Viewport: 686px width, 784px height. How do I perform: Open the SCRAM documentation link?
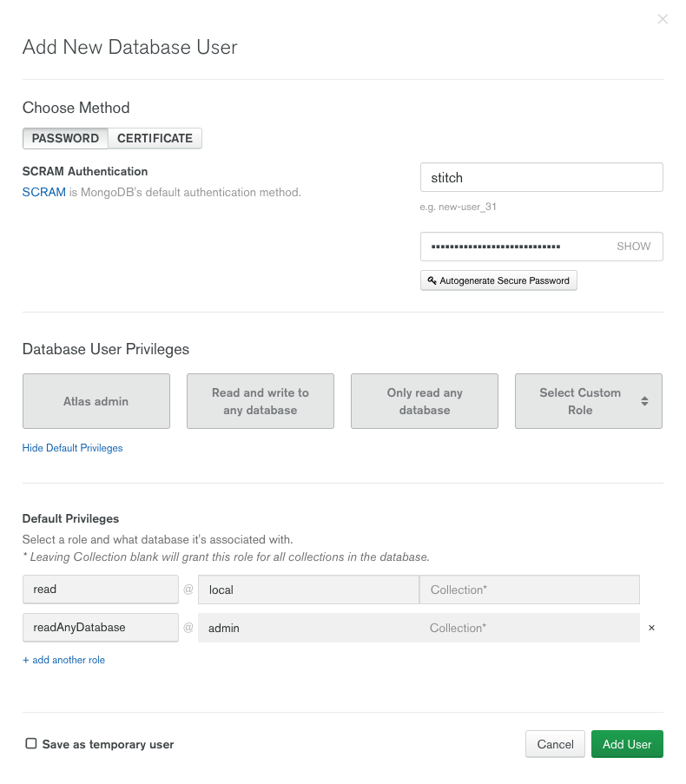(x=43, y=192)
